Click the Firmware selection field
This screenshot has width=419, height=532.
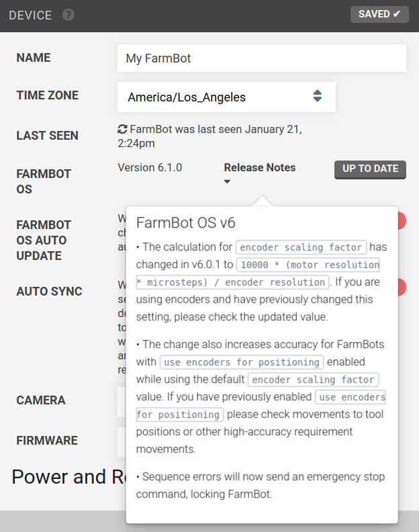pyautogui.click(x=122, y=443)
